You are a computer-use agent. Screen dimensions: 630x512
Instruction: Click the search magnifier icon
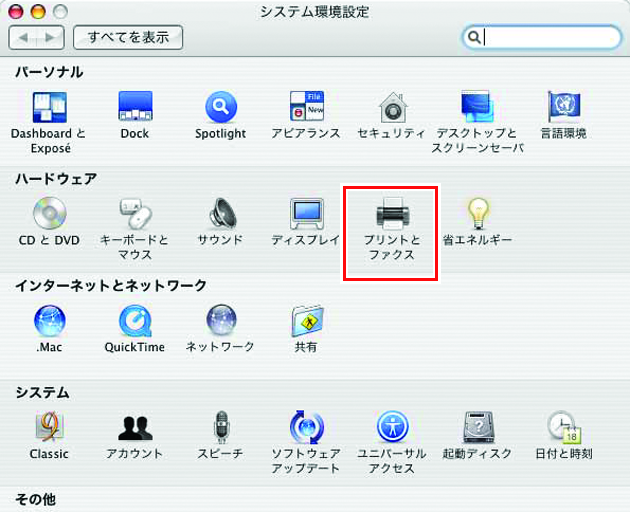474,37
